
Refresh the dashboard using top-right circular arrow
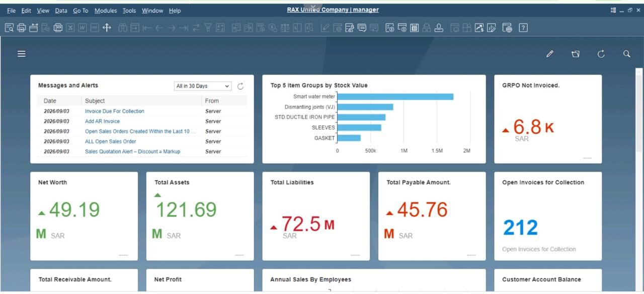coord(601,54)
